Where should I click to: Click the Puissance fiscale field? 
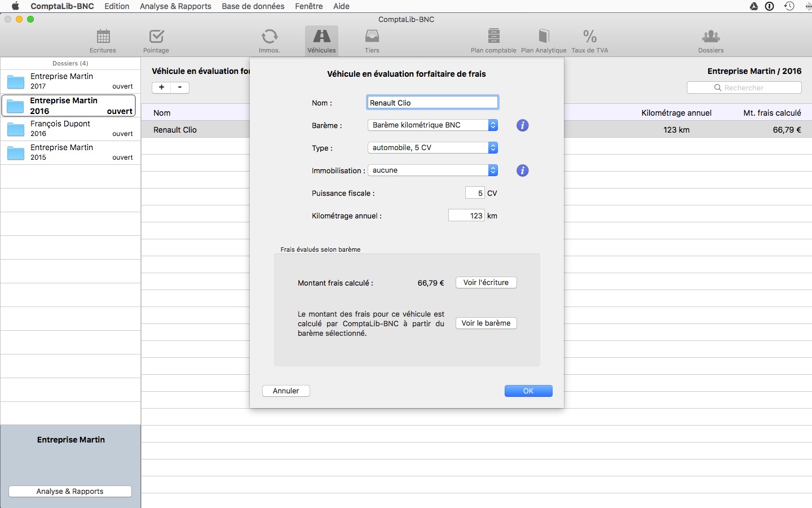475,193
